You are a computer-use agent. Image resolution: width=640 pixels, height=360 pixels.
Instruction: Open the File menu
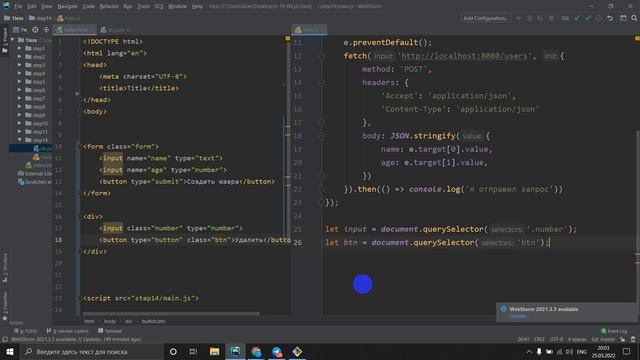point(18,7)
